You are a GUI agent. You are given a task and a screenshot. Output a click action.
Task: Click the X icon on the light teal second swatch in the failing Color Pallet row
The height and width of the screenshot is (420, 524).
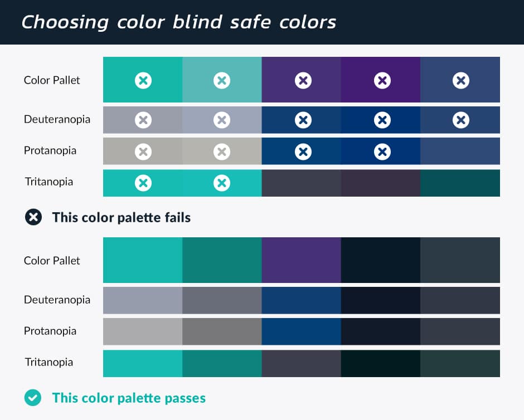click(221, 80)
